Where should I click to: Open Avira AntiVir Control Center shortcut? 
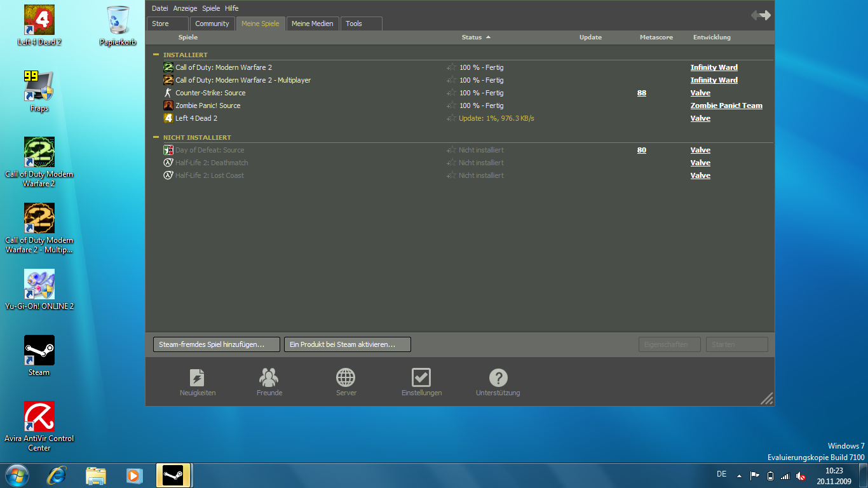pyautogui.click(x=39, y=417)
